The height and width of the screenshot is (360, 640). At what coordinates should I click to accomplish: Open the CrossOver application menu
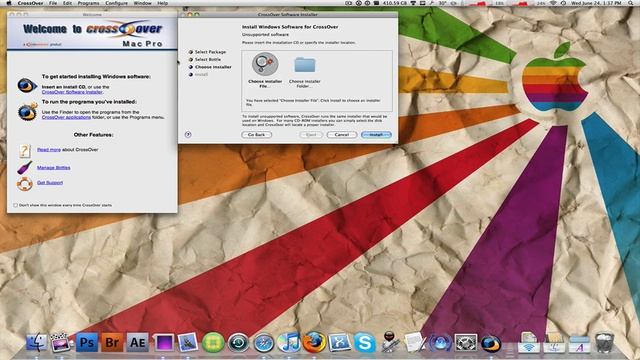[x=30, y=3]
